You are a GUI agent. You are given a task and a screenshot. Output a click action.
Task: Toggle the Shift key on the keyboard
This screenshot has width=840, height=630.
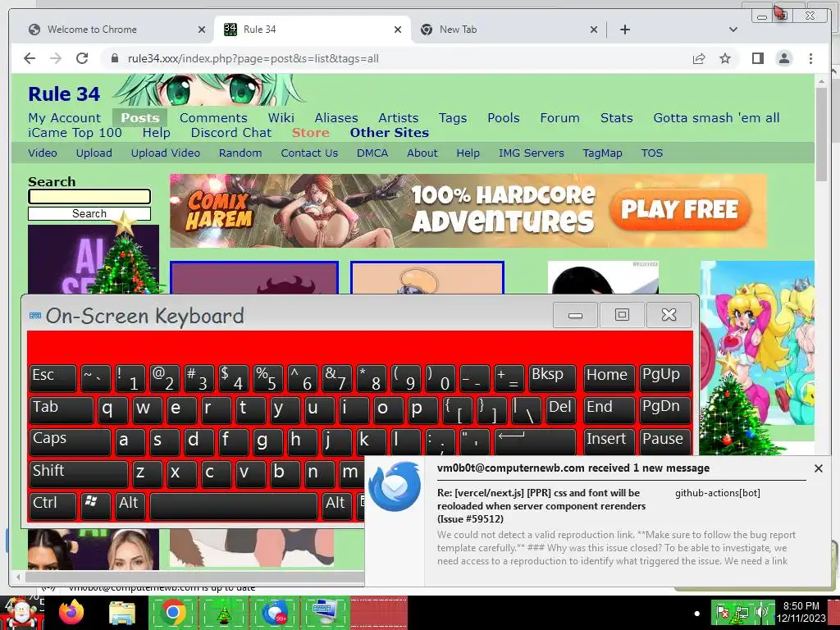coord(78,475)
